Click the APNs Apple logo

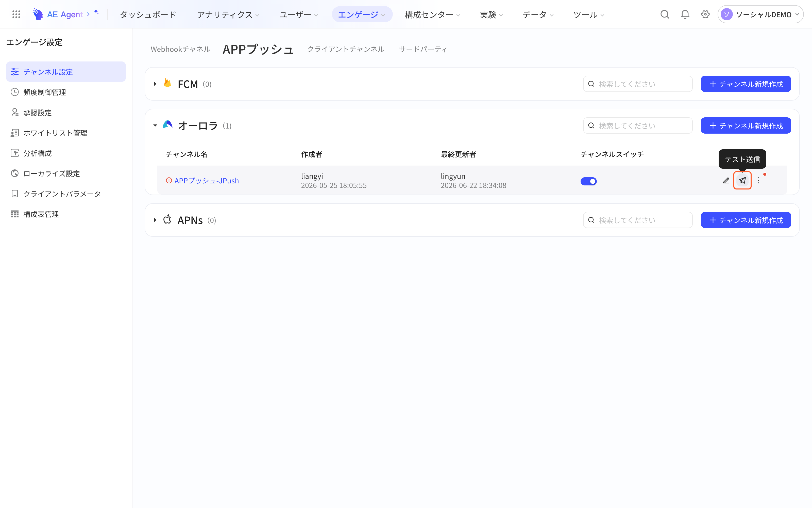pyautogui.click(x=167, y=219)
